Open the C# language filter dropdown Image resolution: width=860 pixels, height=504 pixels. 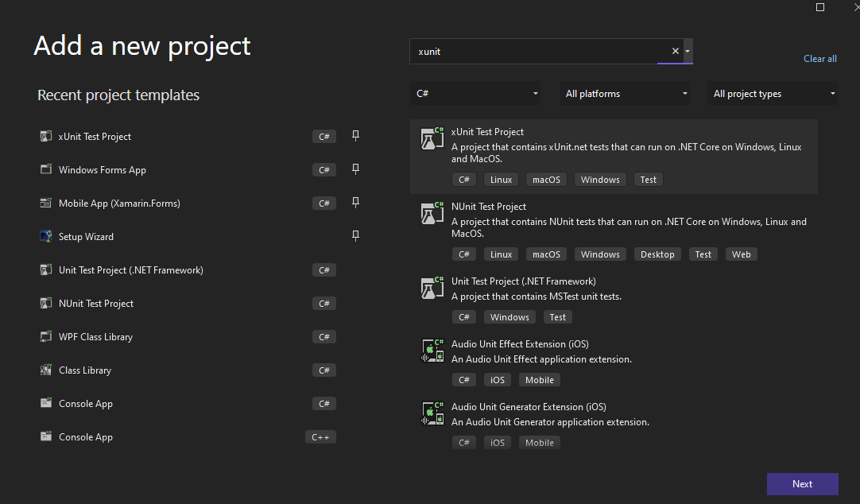coord(475,94)
